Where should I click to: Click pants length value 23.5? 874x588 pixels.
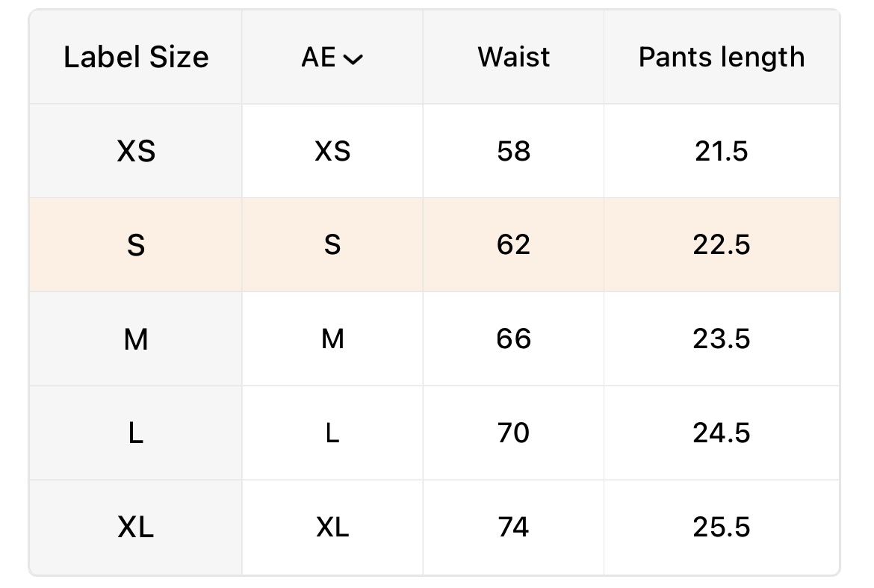click(722, 339)
